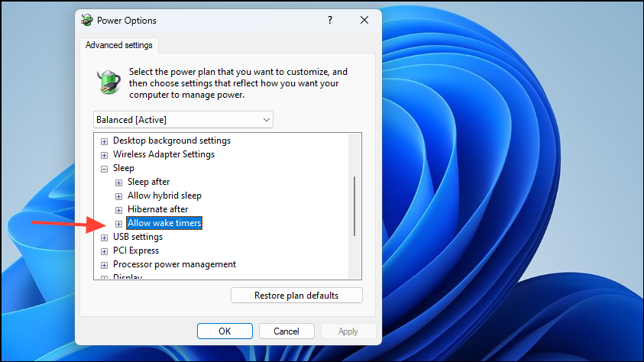
Task: Select USB settings item
Action: [138, 237]
